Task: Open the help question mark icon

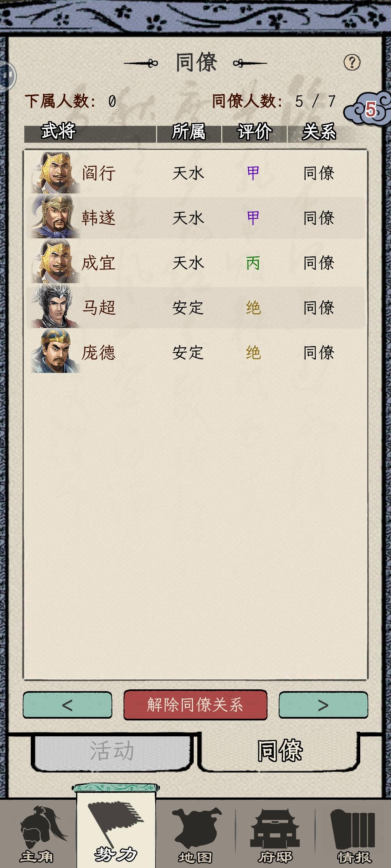Action: point(352,63)
